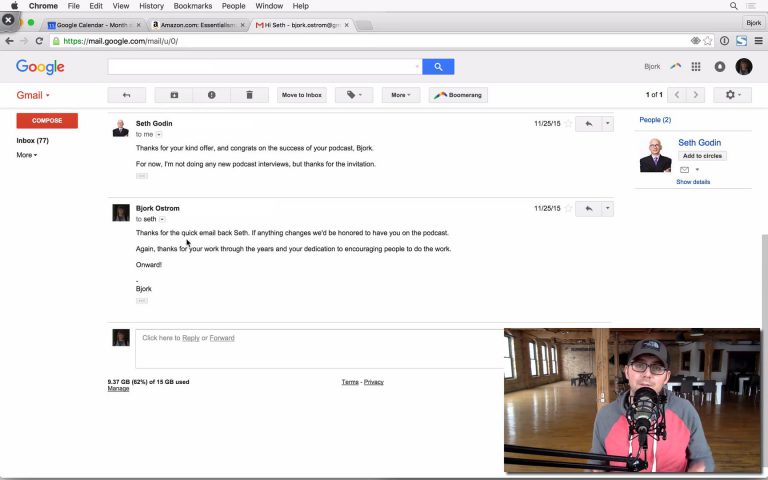Click the blue search button

coord(438,67)
